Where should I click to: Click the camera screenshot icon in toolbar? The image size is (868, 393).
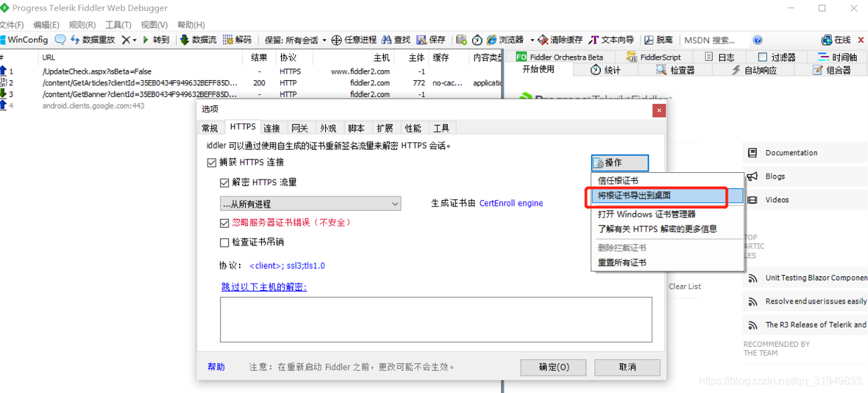461,40
